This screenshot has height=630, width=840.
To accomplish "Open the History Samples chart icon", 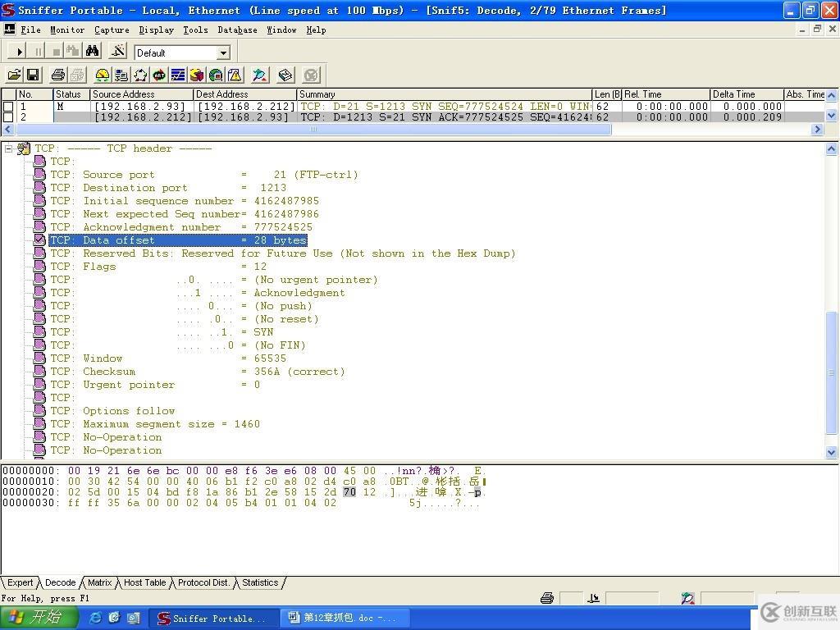I will (x=178, y=75).
